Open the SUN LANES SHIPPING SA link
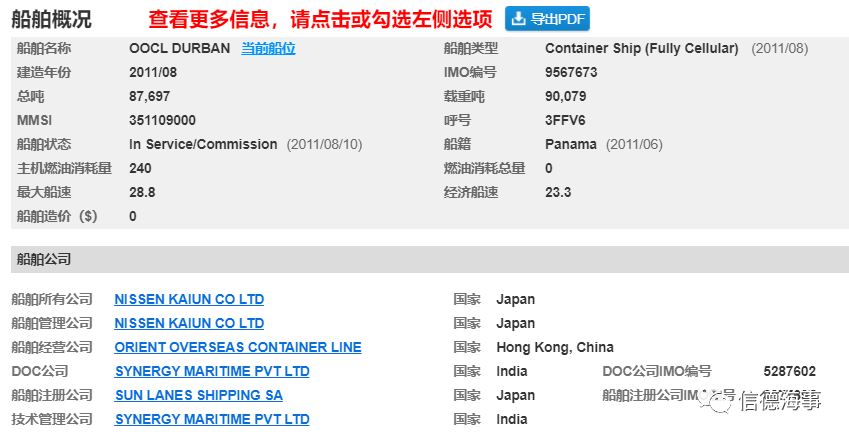 click(x=199, y=395)
